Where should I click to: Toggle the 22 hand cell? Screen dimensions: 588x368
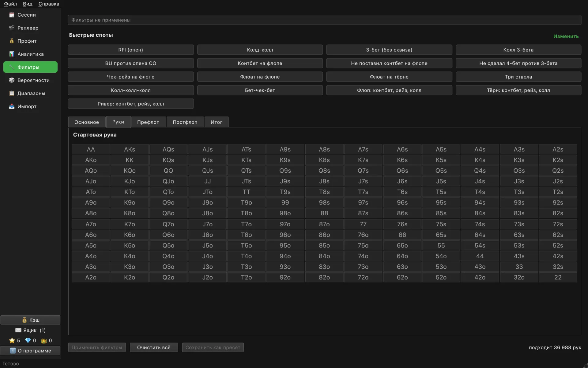point(558,277)
